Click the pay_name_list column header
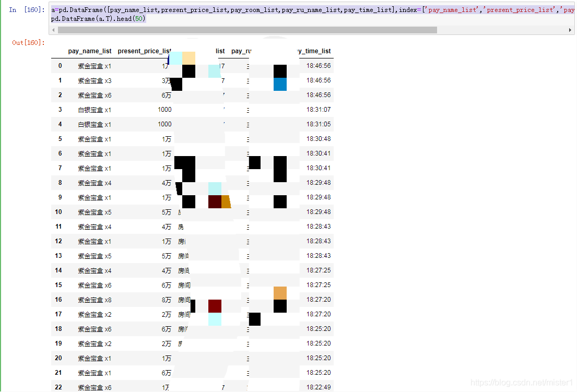 [89, 51]
